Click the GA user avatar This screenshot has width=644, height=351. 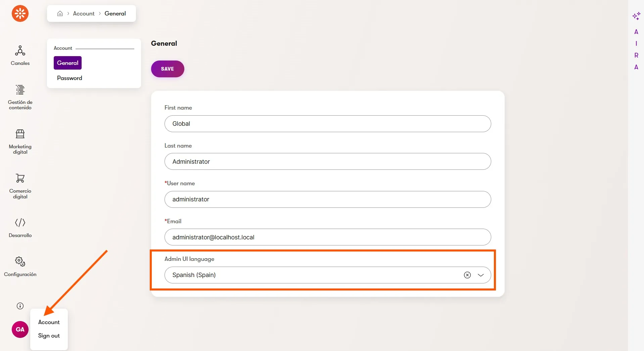[20, 329]
